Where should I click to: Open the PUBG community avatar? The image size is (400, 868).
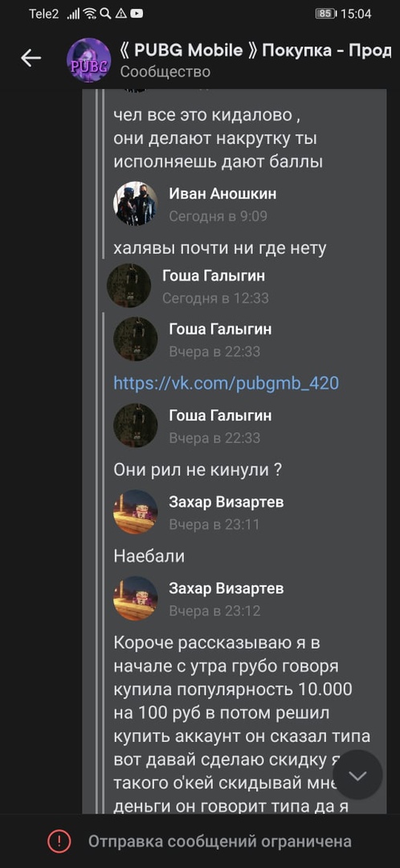tap(88, 59)
